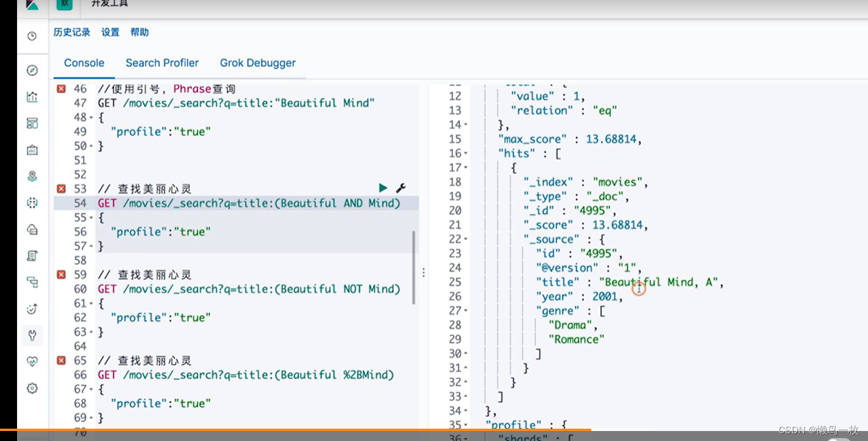Switch to the Console tab
The width and height of the screenshot is (868, 441).
click(84, 63)
